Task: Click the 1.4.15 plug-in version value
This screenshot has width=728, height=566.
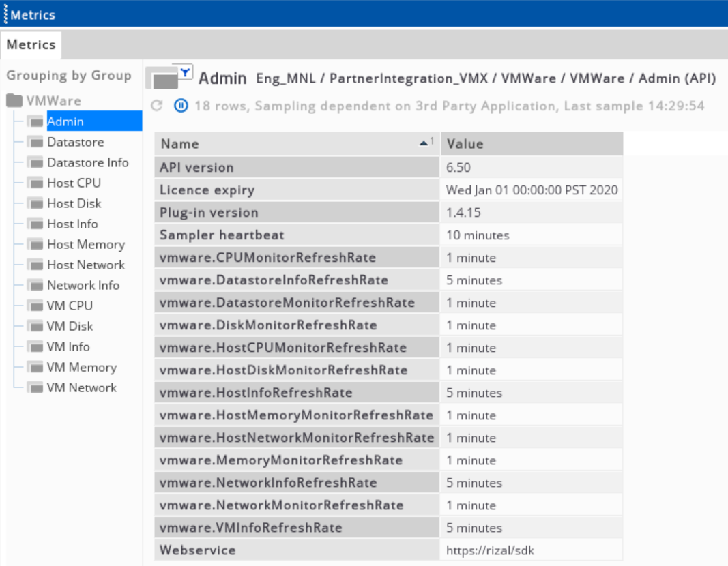Action: 463,213
